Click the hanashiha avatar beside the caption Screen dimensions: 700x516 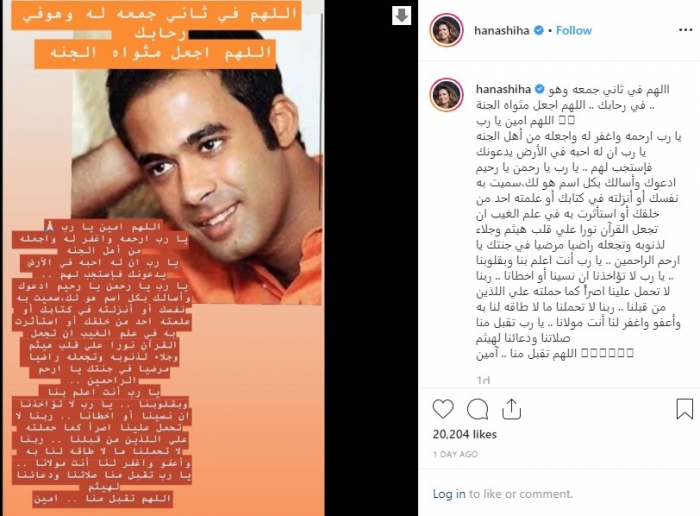tap(446, 94)
